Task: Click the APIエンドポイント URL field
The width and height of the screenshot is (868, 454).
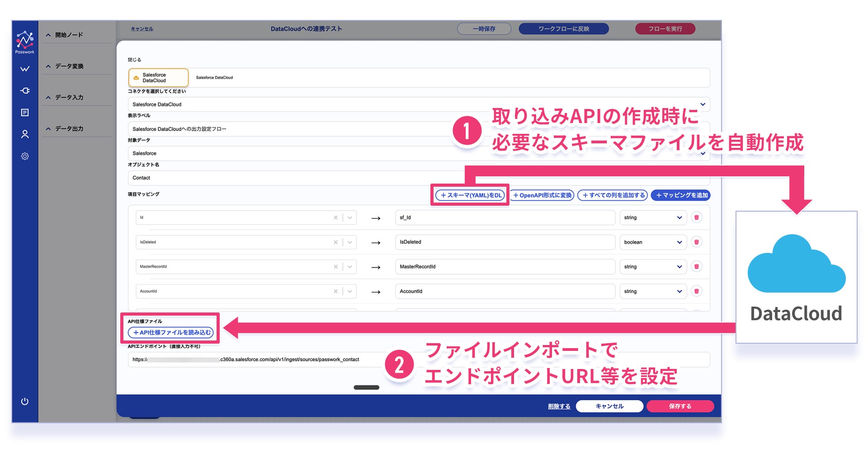Action: (419, 359)
